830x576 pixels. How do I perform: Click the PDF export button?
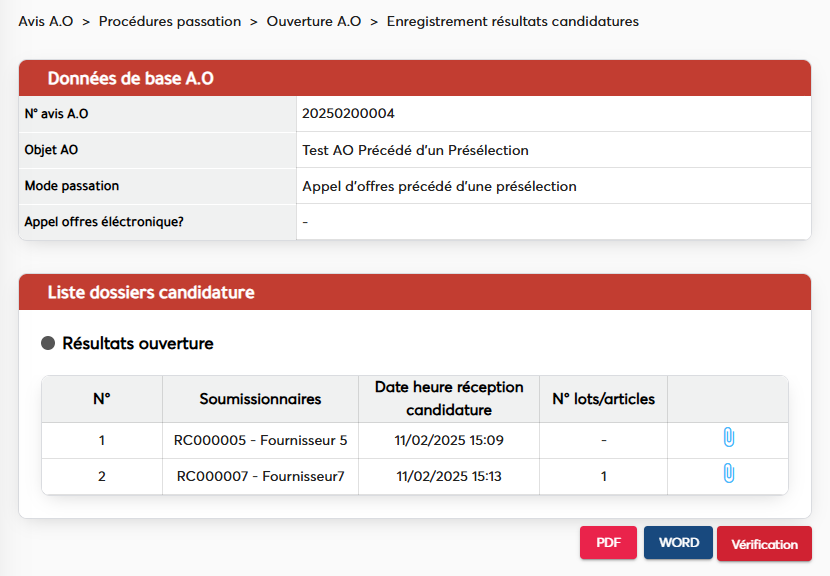[608, 543]
